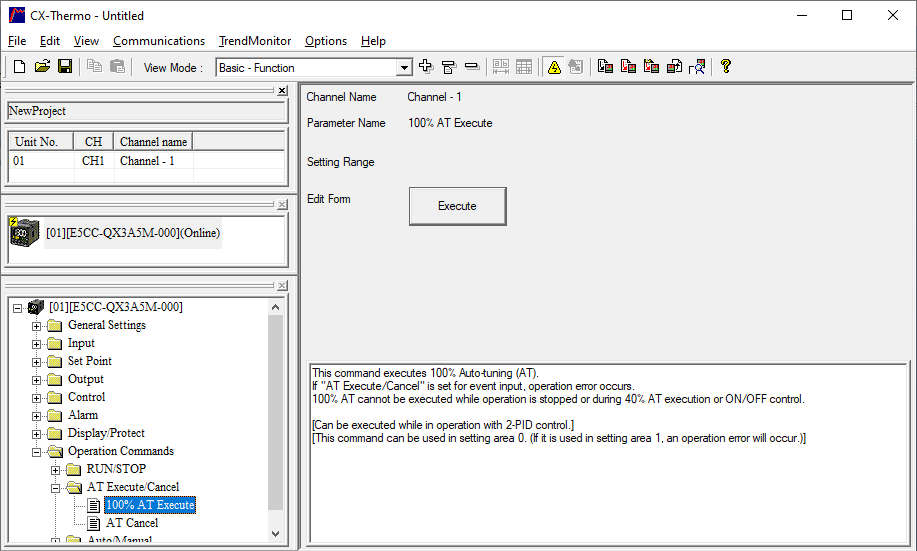917x551 pixels.
Task: Collapse the Operation Commands folder
Action: 36,452
